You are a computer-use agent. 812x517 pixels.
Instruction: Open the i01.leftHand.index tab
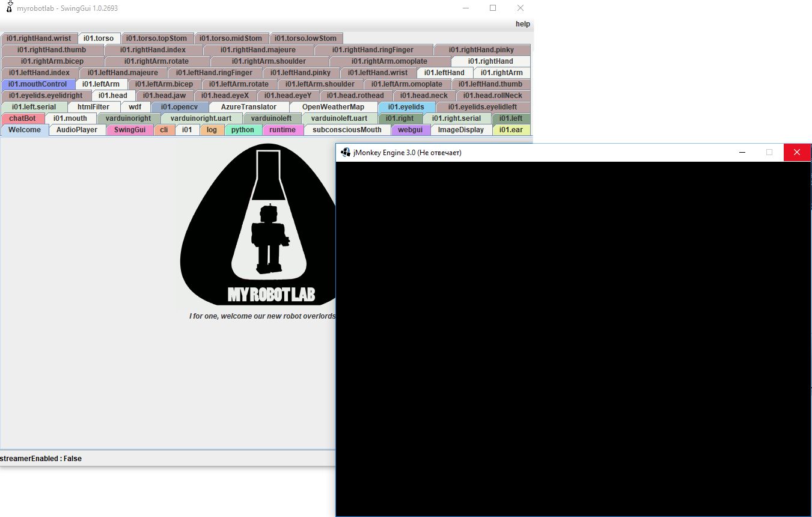(40, 73)
